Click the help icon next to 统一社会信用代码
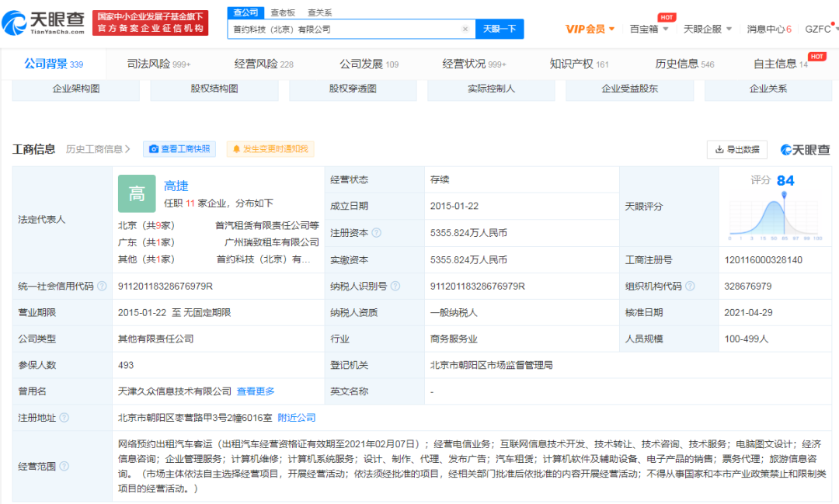Screen dimensions: 839x504 (x=102, y=287)
